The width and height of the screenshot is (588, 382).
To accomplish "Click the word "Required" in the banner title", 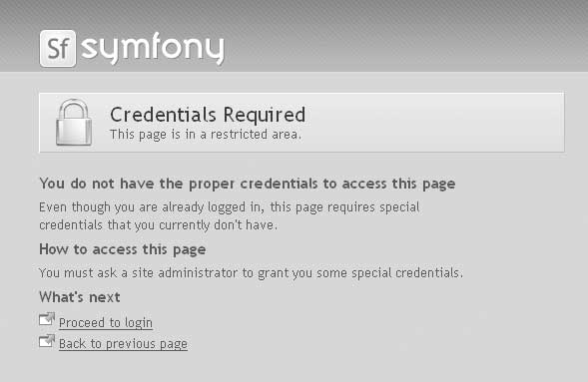I will [x=265, y=115].
